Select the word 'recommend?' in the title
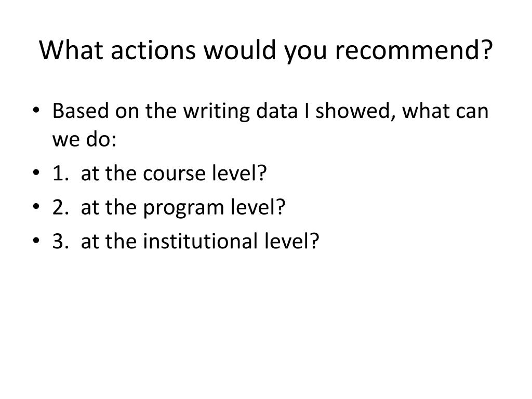This screenshot has width=532, height=399. pos(414,49)
